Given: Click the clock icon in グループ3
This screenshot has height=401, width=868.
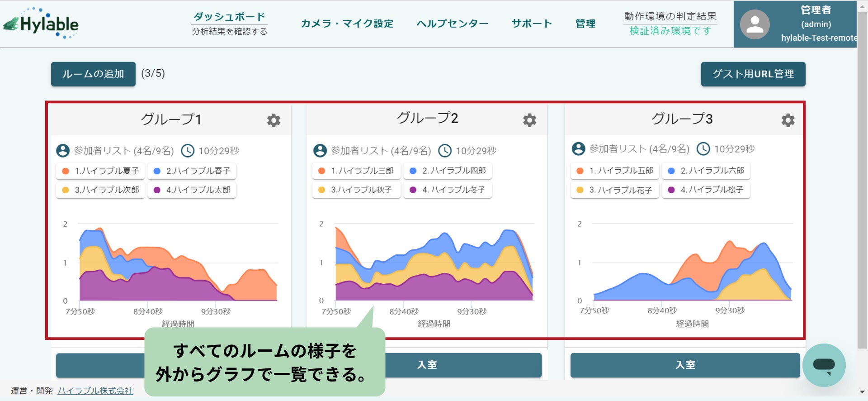Looking at the screenshot, I should pyautogui.click(x=703, y=148).
